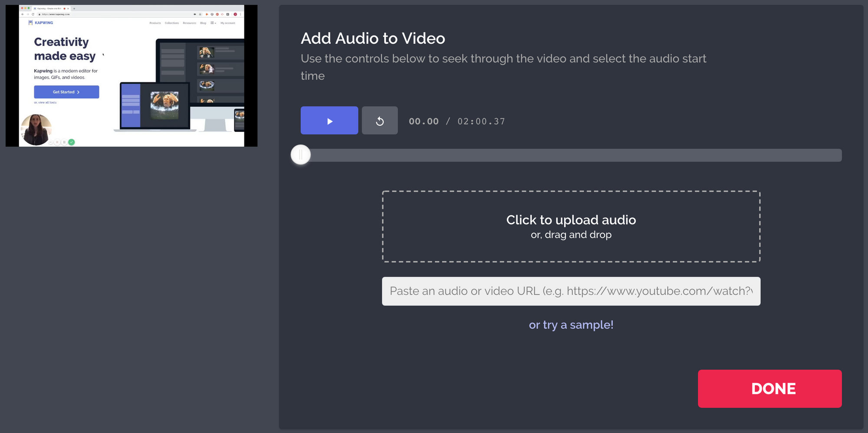Click the webcam bubble in the video preview
The width and height of the screenshot is (868, 433).
click(x=36, y=129)
